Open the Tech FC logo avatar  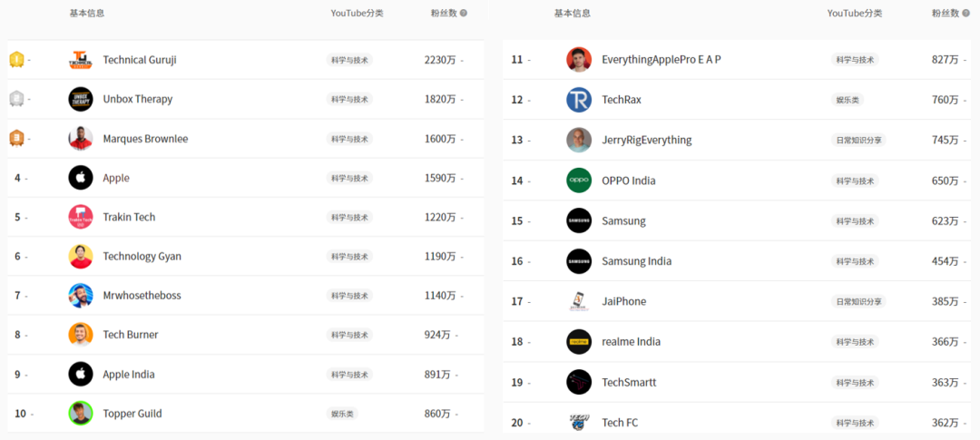[x=579, y=423]
